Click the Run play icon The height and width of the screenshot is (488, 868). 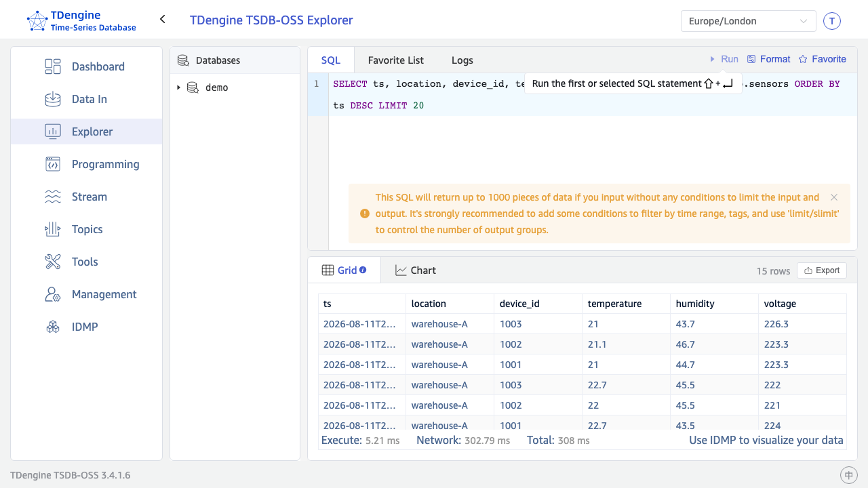[713, 59]
